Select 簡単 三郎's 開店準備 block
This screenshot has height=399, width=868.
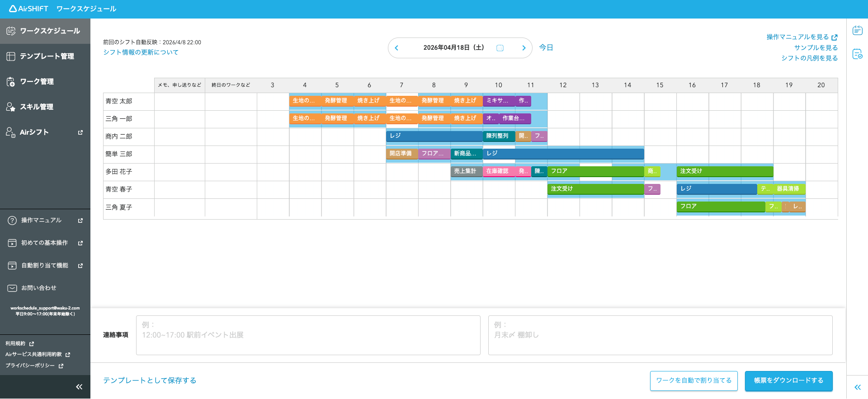click(402, 154)
